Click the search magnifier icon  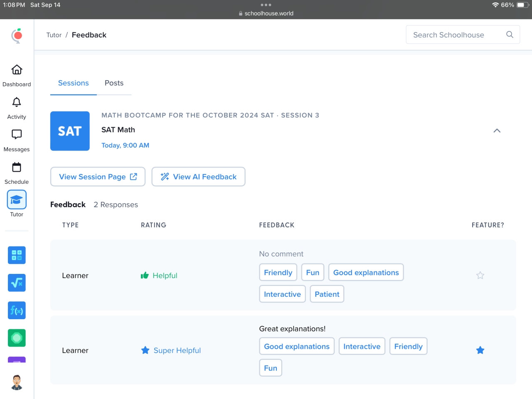coord(510,34)
